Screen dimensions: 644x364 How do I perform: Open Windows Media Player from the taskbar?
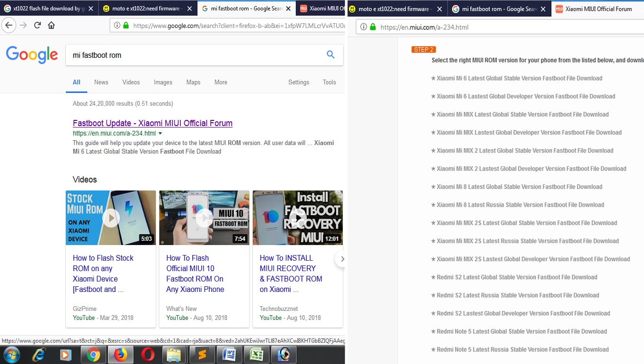tap(66, 355)
